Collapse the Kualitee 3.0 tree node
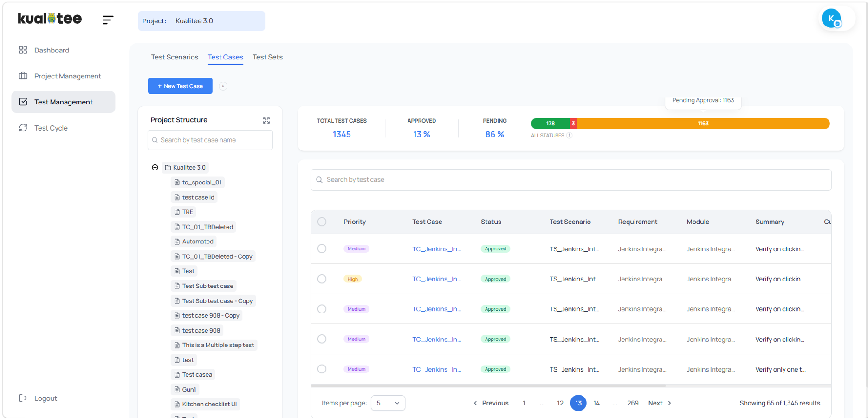The height and width of the screenshot is (418, 868). point(155,168)
